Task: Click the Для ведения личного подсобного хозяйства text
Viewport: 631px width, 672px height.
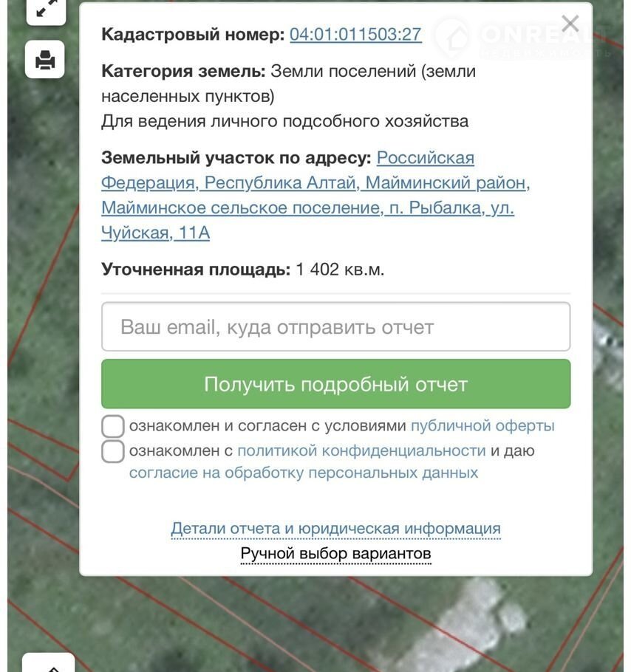Action: [284, 121]
